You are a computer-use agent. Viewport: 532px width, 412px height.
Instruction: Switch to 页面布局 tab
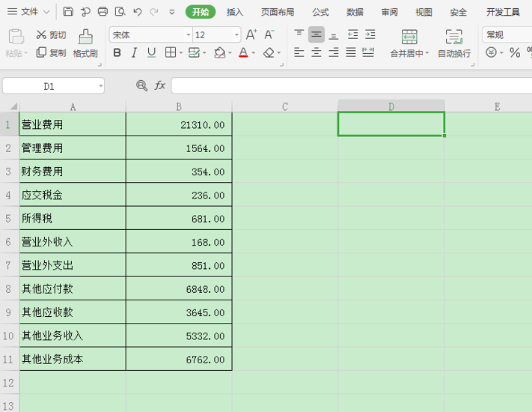(x=278, y=12)
